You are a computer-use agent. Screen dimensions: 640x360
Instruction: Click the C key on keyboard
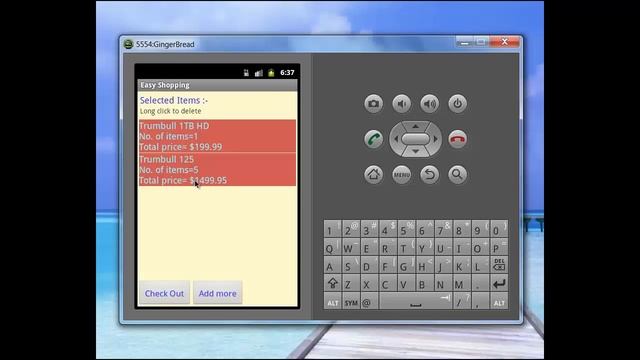(x=388, y=282)
